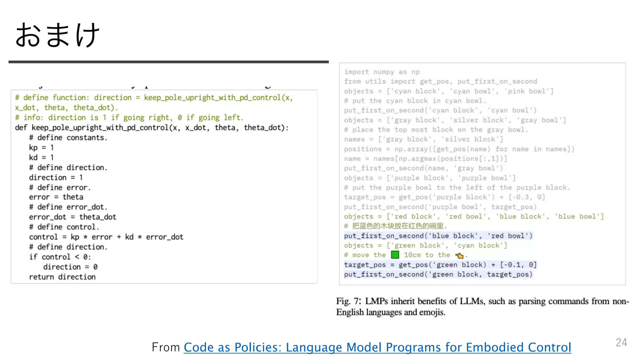This screenshot has height=362, width=644.
Task: Click the 'def keep_pole_upright_with_pd_control' definition line
Action: (x=152, y=128)
